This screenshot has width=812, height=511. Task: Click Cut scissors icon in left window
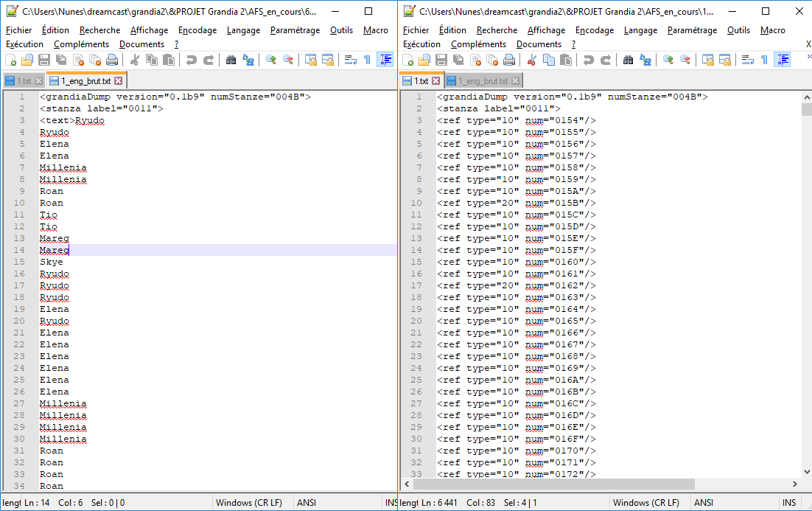(x=135, y=60)
